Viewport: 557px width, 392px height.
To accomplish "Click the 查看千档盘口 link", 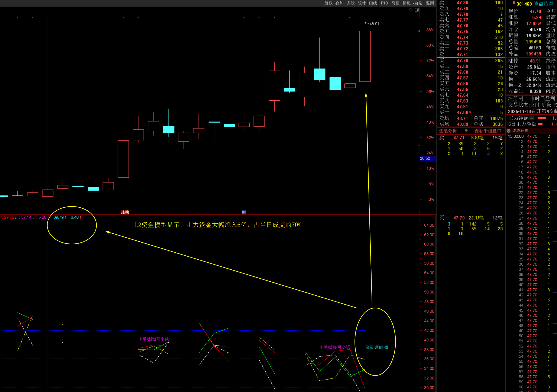I will [488, 131].
